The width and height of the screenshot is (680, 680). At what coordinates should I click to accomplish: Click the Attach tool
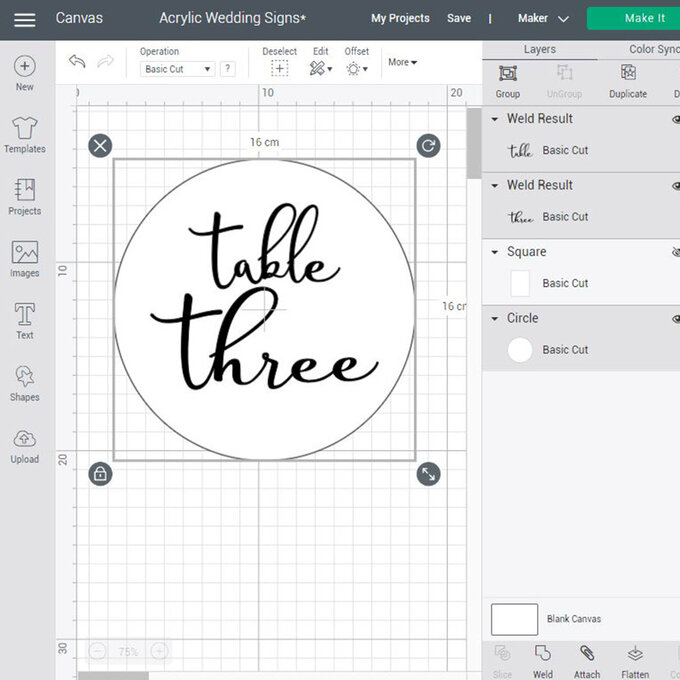(x=587, y=660)
